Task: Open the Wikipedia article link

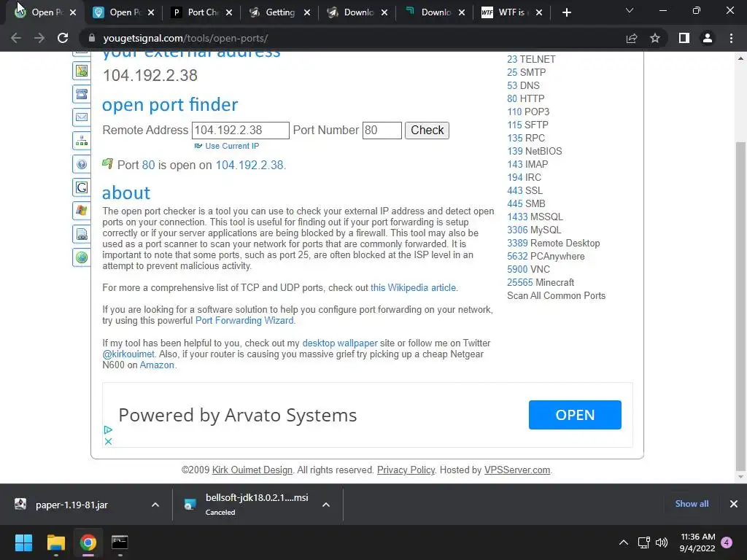Action: (x=413, y=287)
